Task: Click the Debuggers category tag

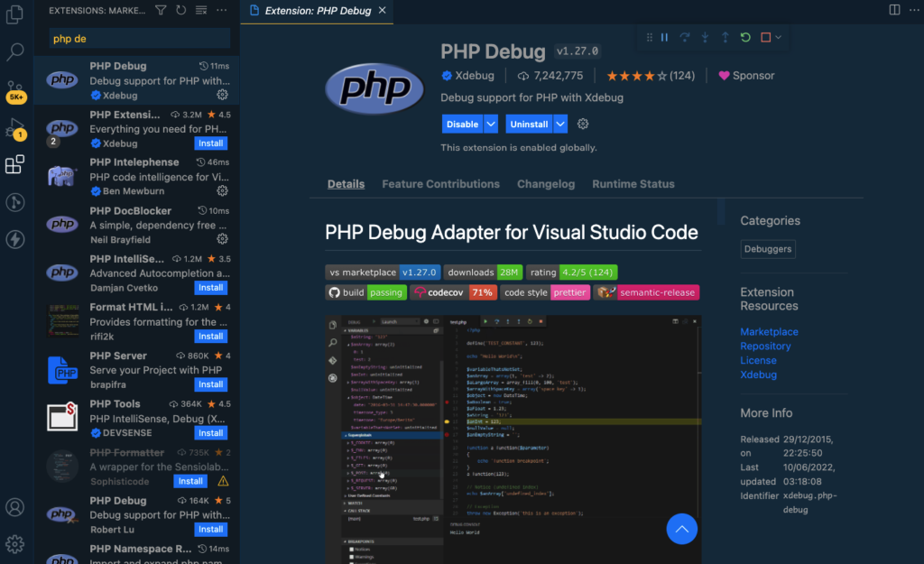Action: click(x=767, y=249)
